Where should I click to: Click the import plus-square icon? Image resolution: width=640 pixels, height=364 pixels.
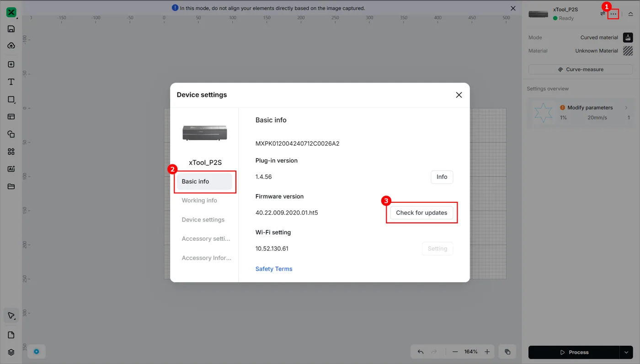11,64
